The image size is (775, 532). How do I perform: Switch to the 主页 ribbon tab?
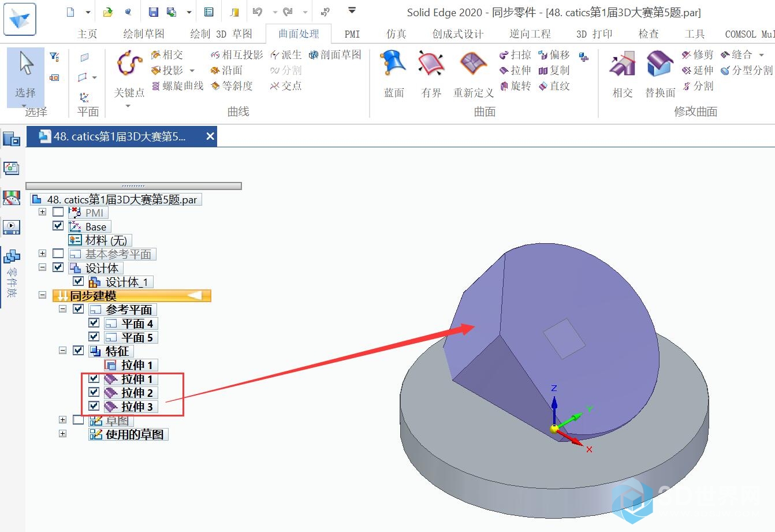[x=87, y=34]
